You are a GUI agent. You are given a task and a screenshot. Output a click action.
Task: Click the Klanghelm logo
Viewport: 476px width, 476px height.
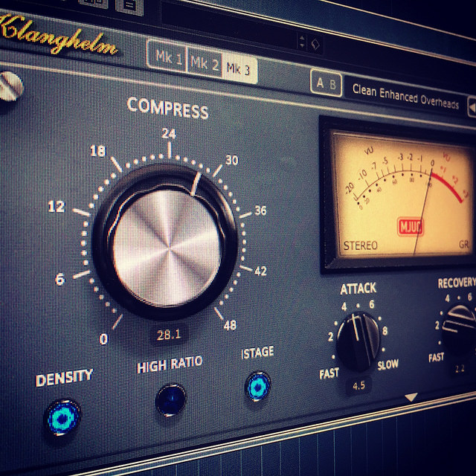(x=58, y=36)
